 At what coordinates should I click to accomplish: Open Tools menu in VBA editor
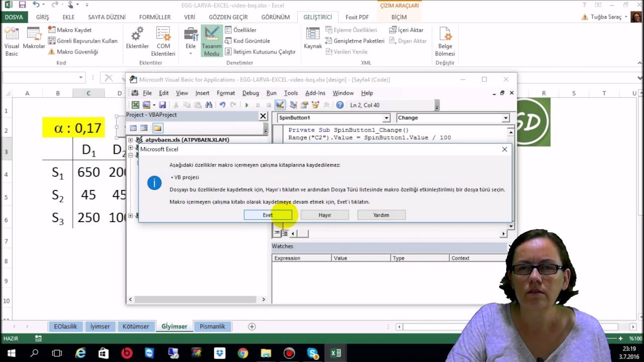(x=291, y=93)
